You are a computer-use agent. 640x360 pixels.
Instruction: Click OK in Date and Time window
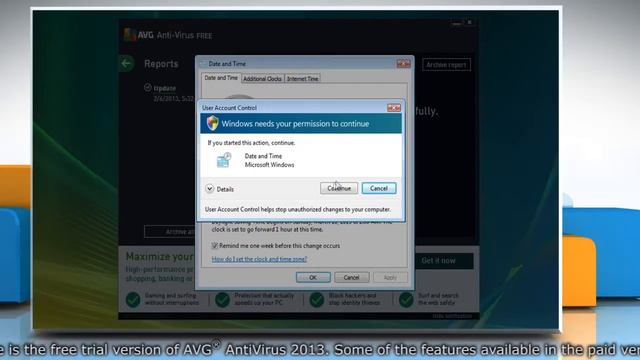pos(313,278)
